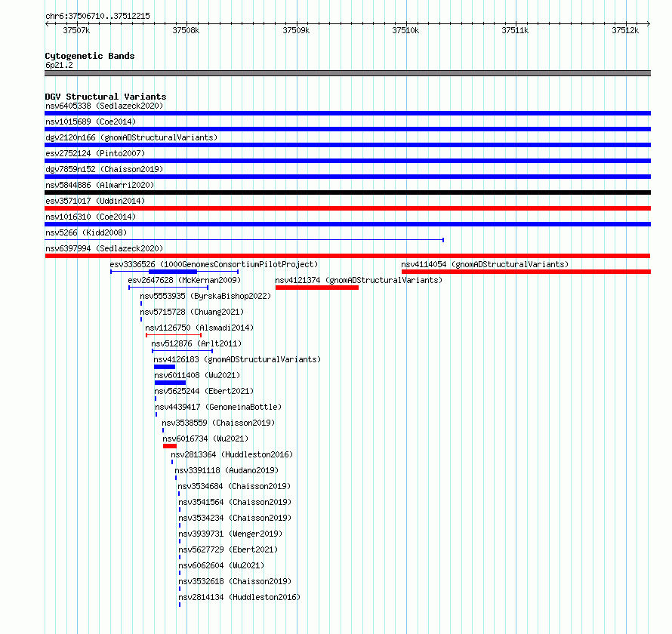Click the thin blue line of nsv5266
The image size is (672, 634).
245,240
